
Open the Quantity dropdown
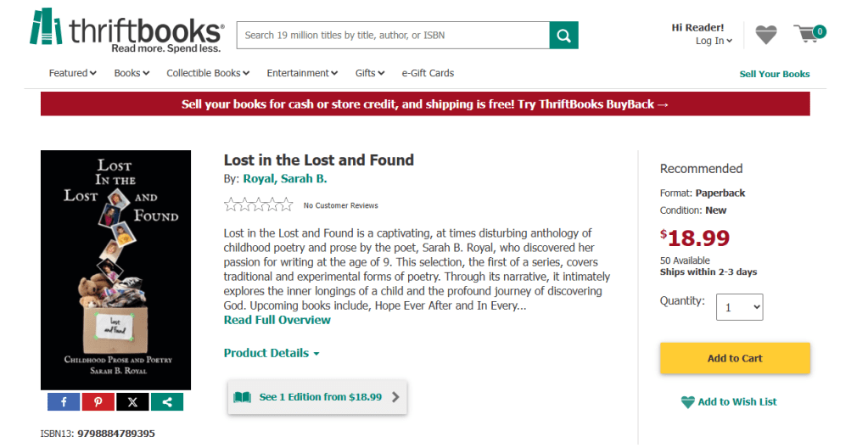pos(739,307)
